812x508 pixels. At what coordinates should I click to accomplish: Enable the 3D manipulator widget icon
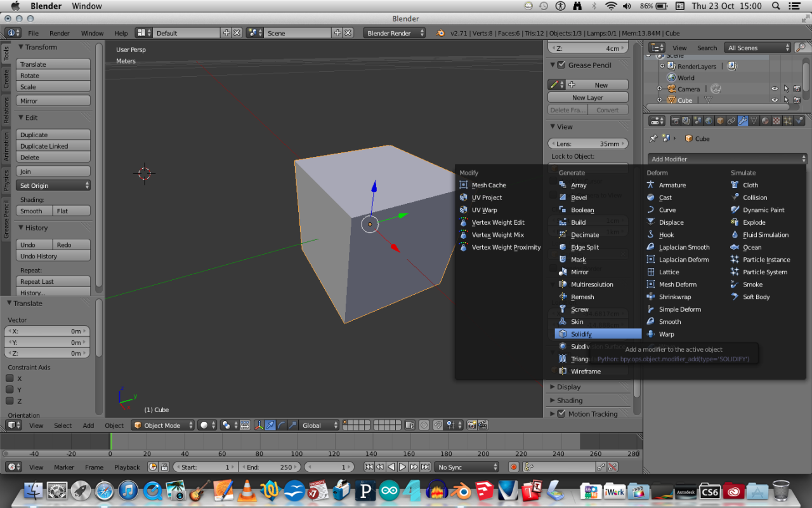(260, 425)
